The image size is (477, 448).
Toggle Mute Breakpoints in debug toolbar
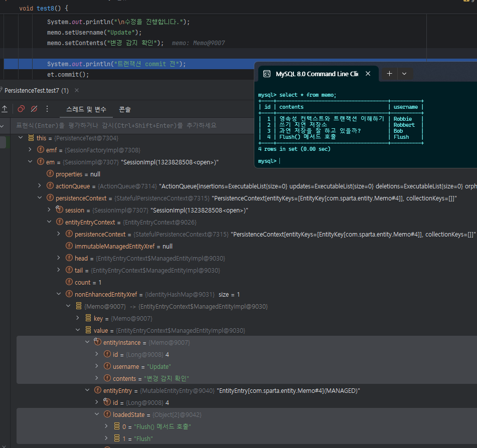click(x=34, y=109)
